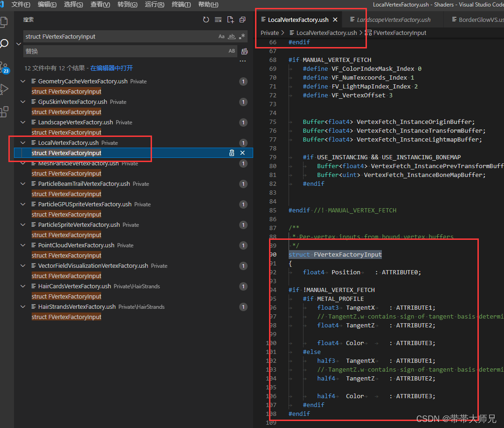Open the Run and Debug view
The image size is (504, 428).
(4, 89)
